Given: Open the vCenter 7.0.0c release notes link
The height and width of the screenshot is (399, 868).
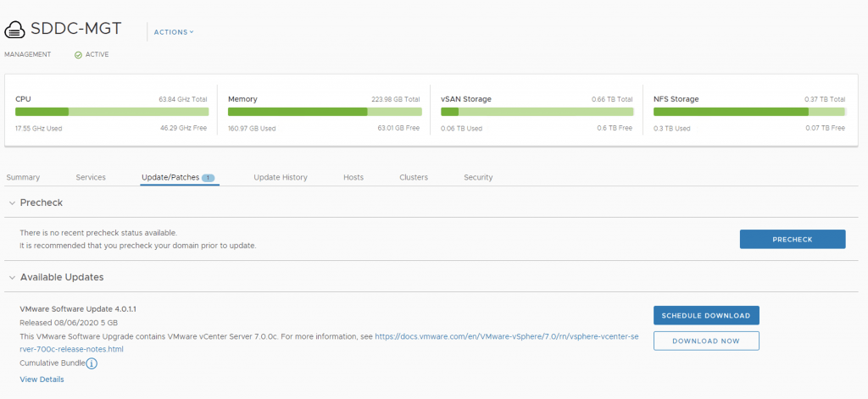Looking at the screenshot, I should point(506,336).
